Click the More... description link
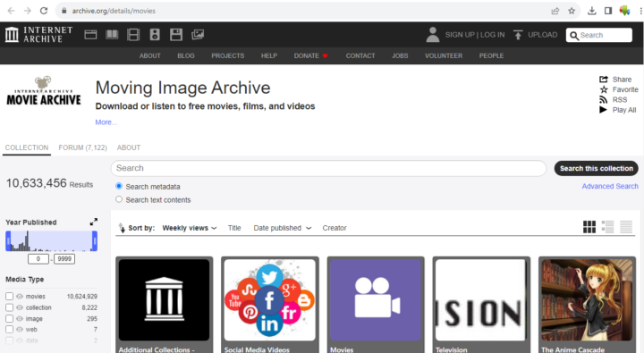644x353 pixels. pos(106,122)
